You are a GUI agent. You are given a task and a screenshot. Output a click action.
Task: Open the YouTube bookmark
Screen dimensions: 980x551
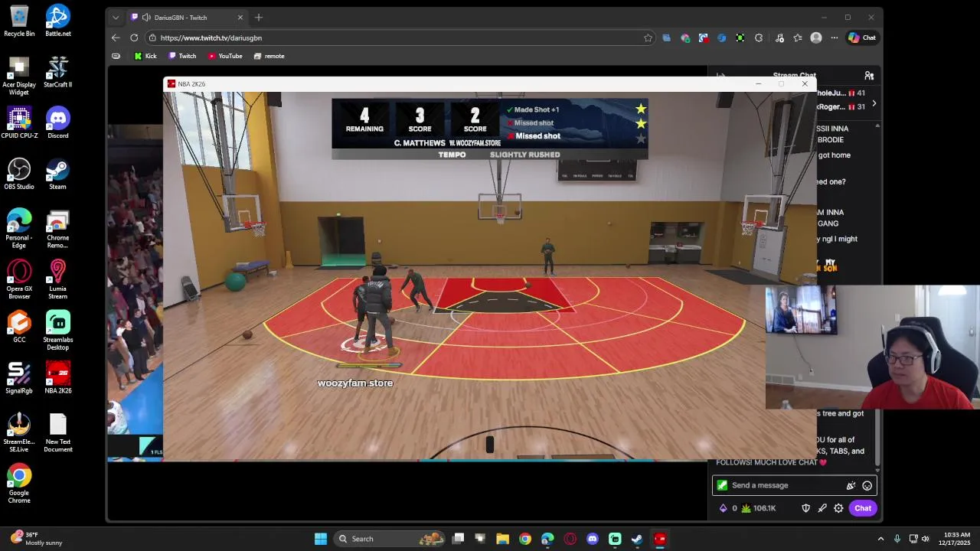[225, 56]
